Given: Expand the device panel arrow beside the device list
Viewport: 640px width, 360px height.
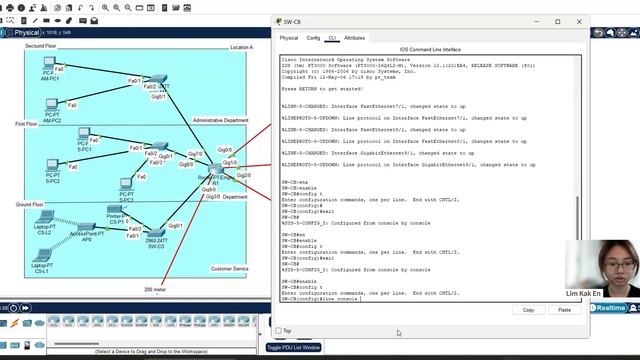Looking at the screenshot, I should 260,334.
